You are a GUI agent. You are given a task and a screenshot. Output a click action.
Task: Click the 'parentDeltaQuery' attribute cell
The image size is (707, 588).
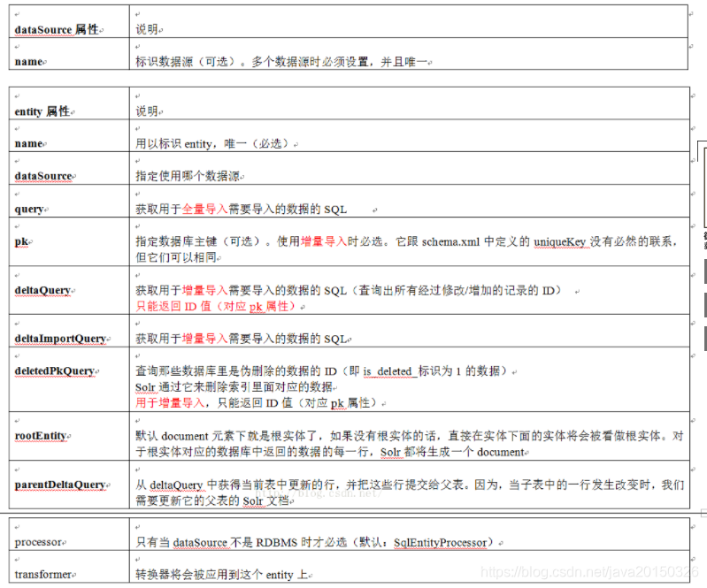coord(69,485)
